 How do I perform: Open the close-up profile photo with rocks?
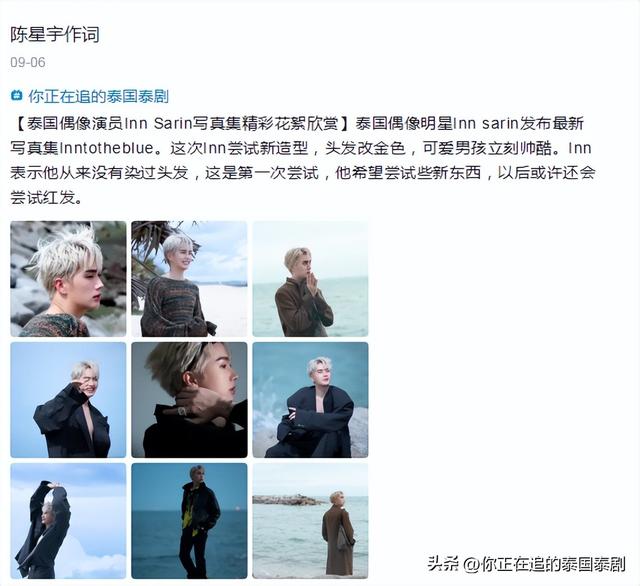[68, 279]
